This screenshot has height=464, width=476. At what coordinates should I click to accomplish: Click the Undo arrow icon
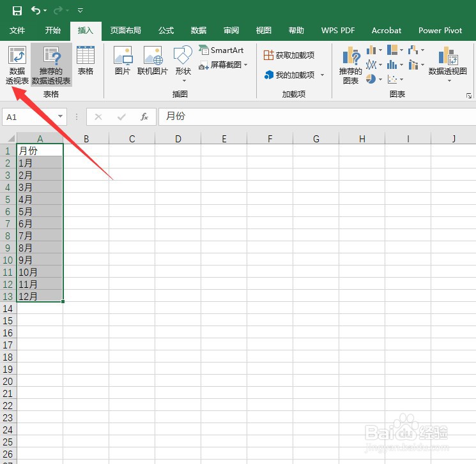coord(36,11)
